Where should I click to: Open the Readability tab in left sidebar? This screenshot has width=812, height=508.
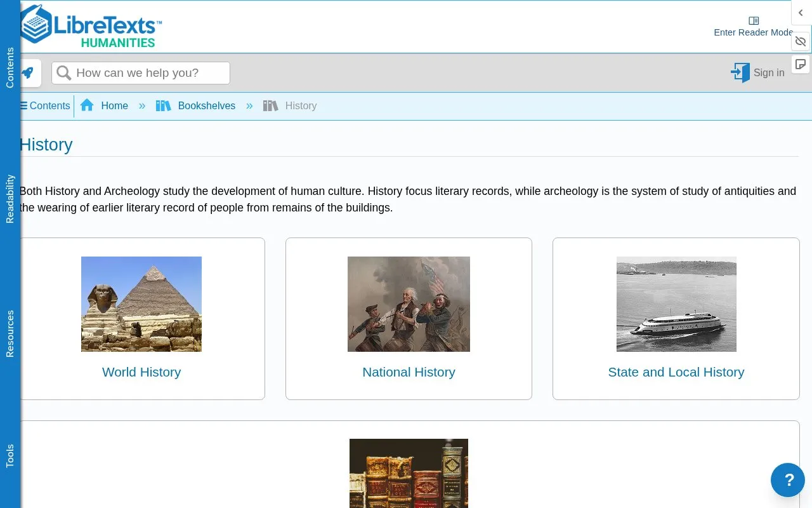pyautogui.click(x=10, y=199)
